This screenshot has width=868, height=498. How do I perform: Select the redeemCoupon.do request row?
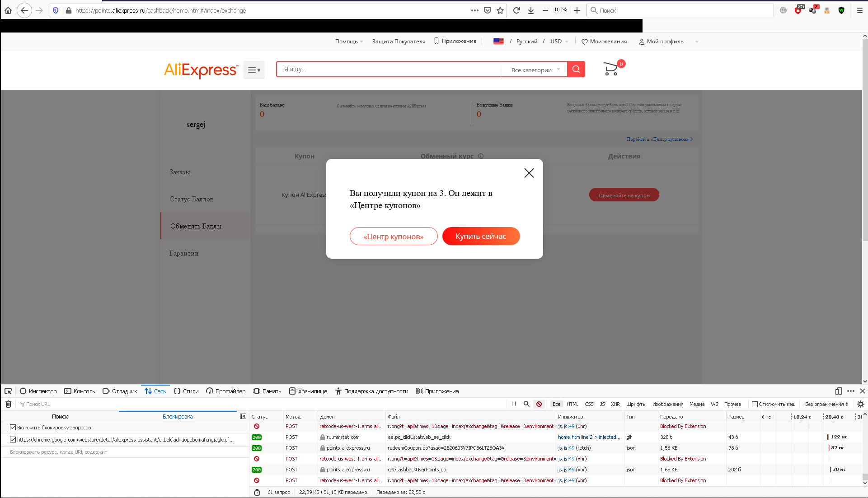coord(555,448)
